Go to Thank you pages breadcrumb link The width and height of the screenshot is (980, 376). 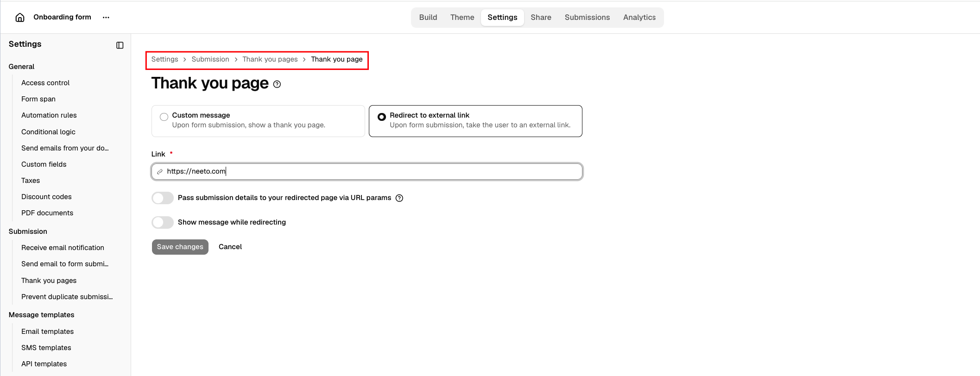[x=270, y=59]
